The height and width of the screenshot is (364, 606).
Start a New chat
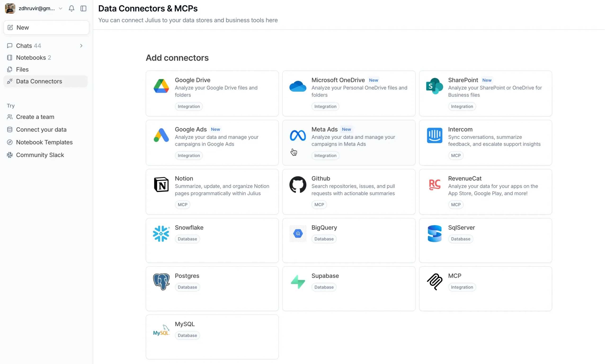point(46,27)
